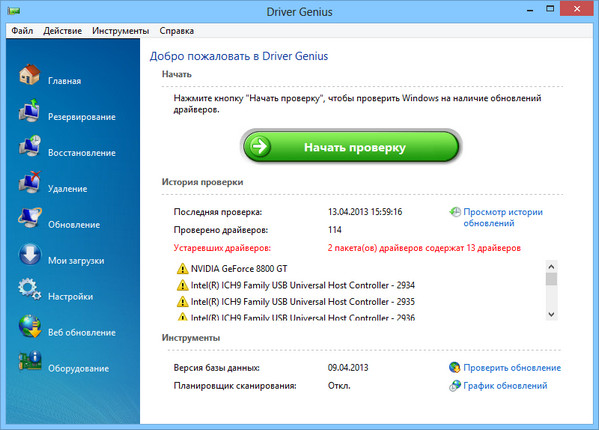Screen dimensions: 599x430
Task: Open the Оборудование hardware icon
Action: tap(29, 361)
